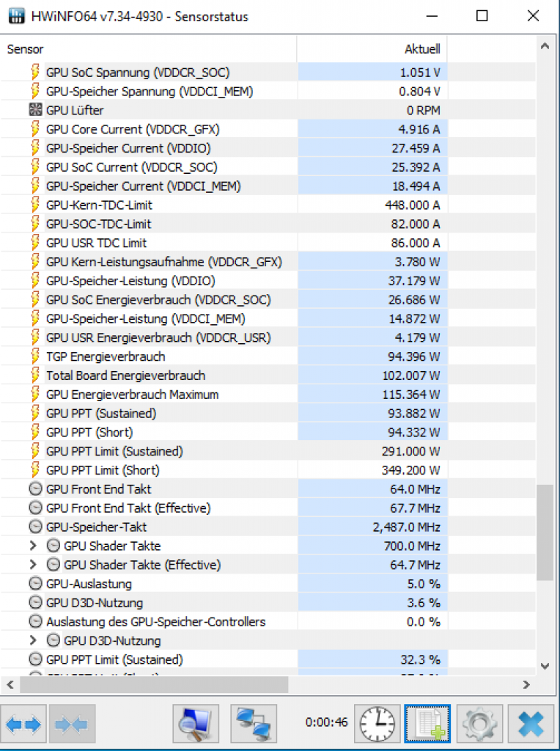Select GPU USR Energieverbrauch (VDDCR_USR) row
This screenshot has height=751, width=560.
pyautogui.click(x=268, y=337)
